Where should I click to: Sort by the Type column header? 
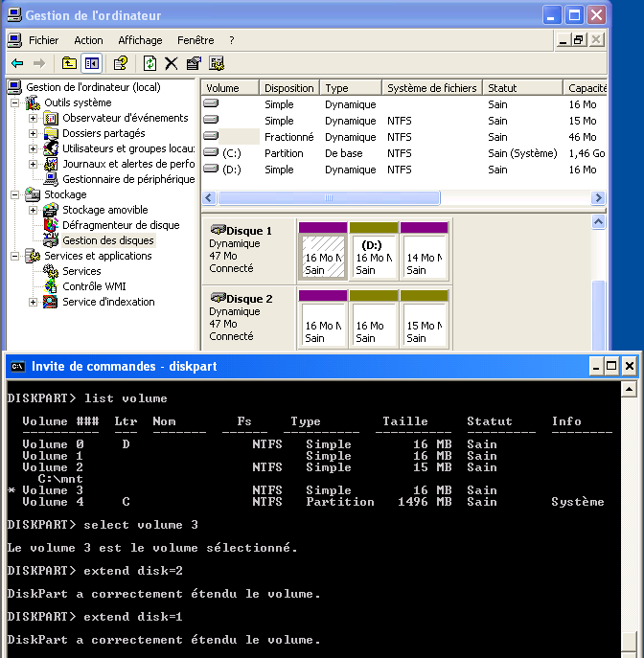[x=351, y=88]
